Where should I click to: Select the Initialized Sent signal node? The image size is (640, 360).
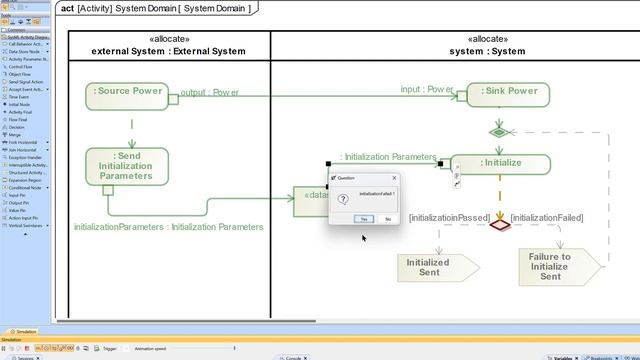tap(438, 268)
